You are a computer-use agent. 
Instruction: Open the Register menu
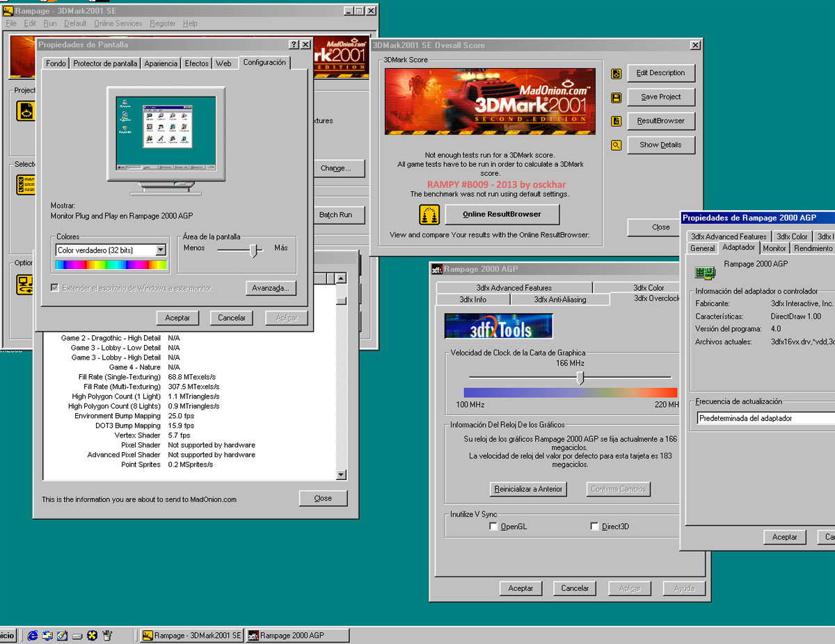tap(163, 24)
